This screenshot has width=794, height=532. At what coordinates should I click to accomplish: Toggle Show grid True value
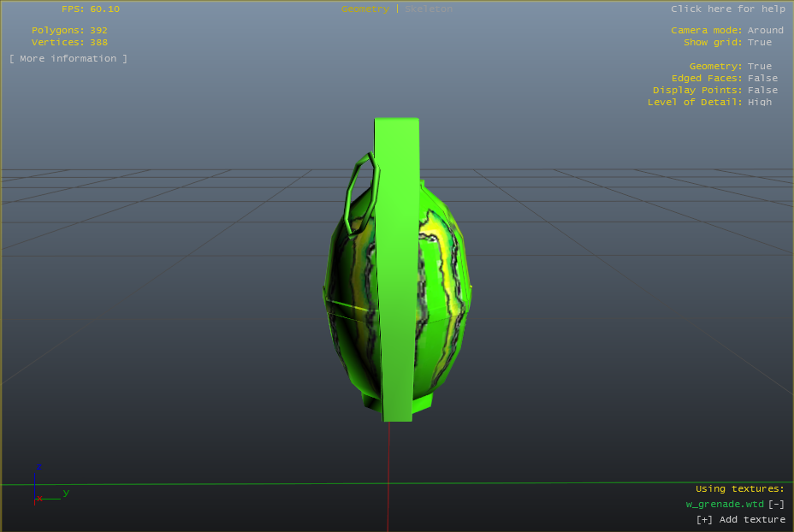click(760, 43)
